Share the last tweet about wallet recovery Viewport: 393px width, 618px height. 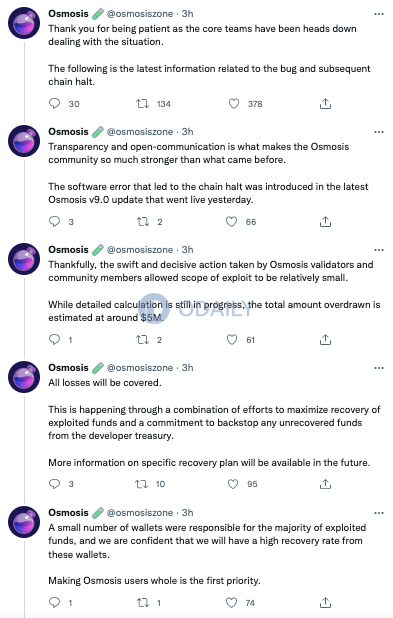tap(325, 602)
